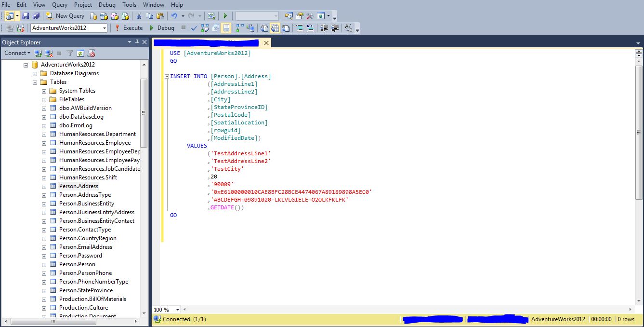644x327 pixels.
Task: Click the Parse query checkmark icon
Action: [194, 28]
